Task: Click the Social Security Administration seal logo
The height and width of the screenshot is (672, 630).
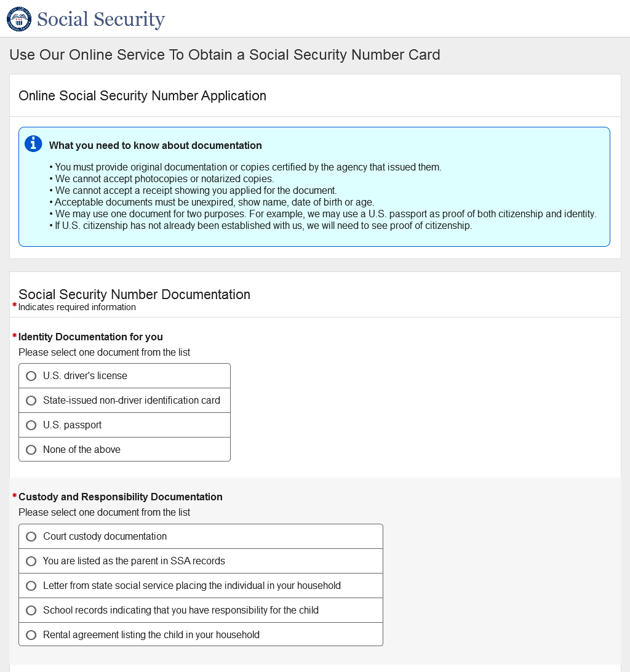Action: [x=19, y=19]
